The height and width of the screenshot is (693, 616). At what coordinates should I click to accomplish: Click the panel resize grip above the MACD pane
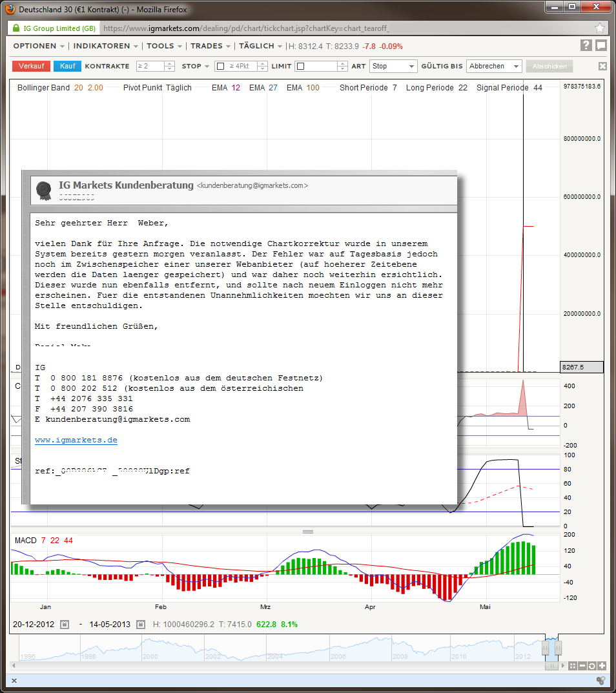pyautogui.click(x=308, y=532)
